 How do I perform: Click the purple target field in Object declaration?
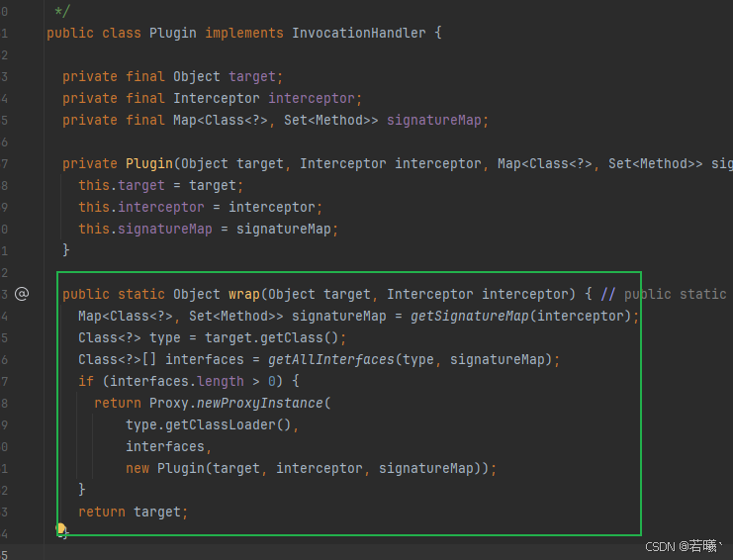(x=252, y=76)
